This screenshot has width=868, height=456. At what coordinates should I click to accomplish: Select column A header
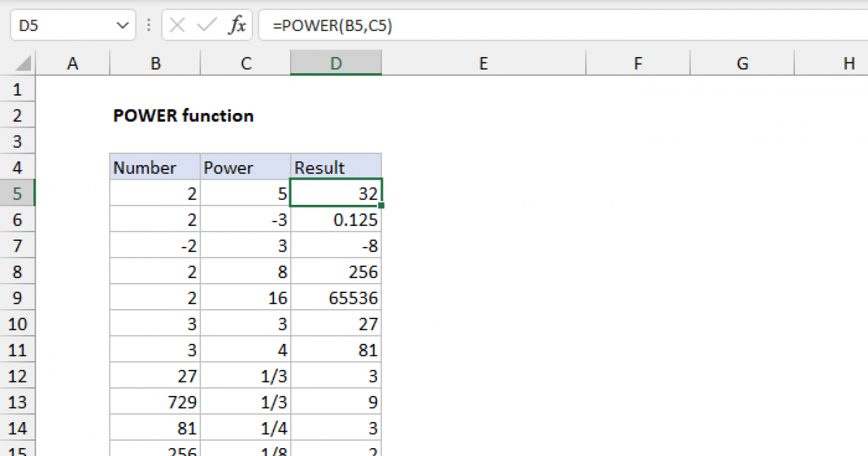pos(72,63)
